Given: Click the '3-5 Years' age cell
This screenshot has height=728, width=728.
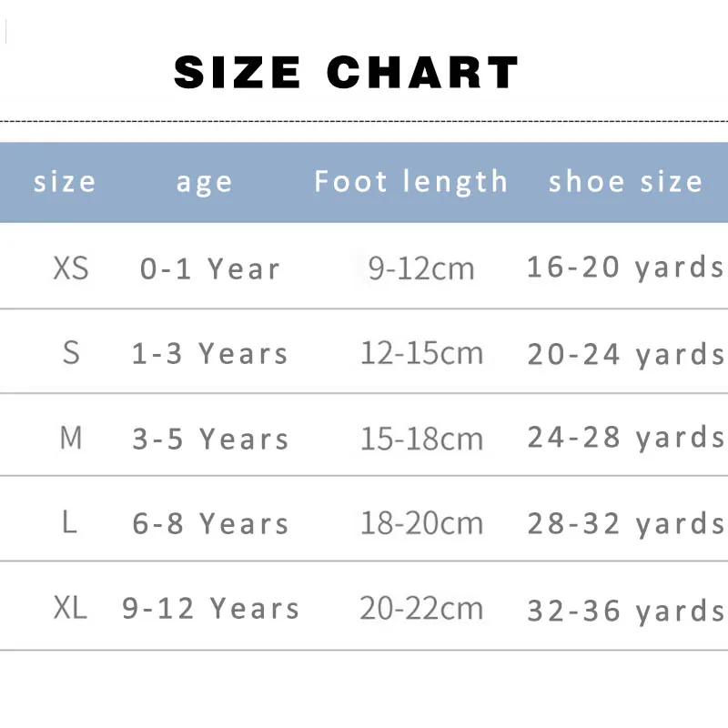Looking at the screenshot, I should (x=210, y=440).
